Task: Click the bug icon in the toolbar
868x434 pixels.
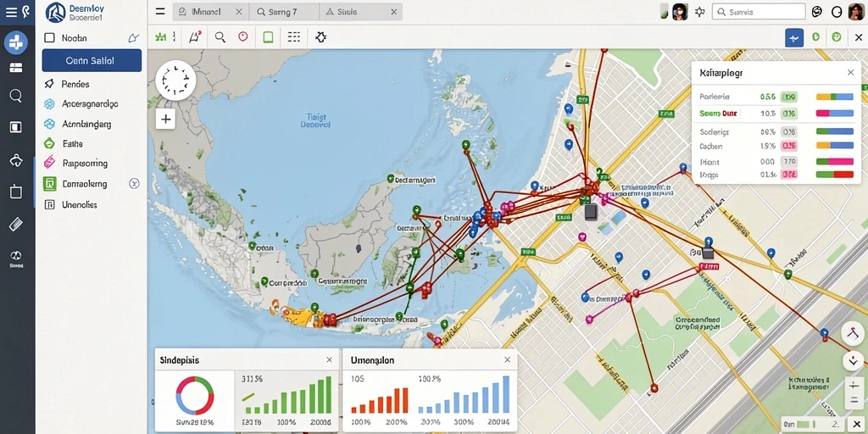Action: point(320,37)
